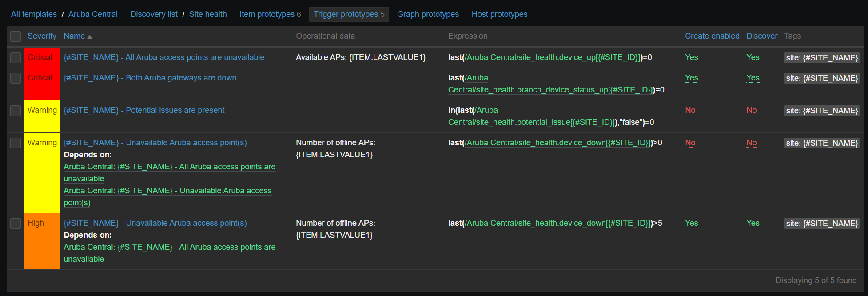Select checkbox of the High severity trigger
Image resolution: width=868 pixels, height=296 pixels.
pyautogui.click(x=16, y=224)
